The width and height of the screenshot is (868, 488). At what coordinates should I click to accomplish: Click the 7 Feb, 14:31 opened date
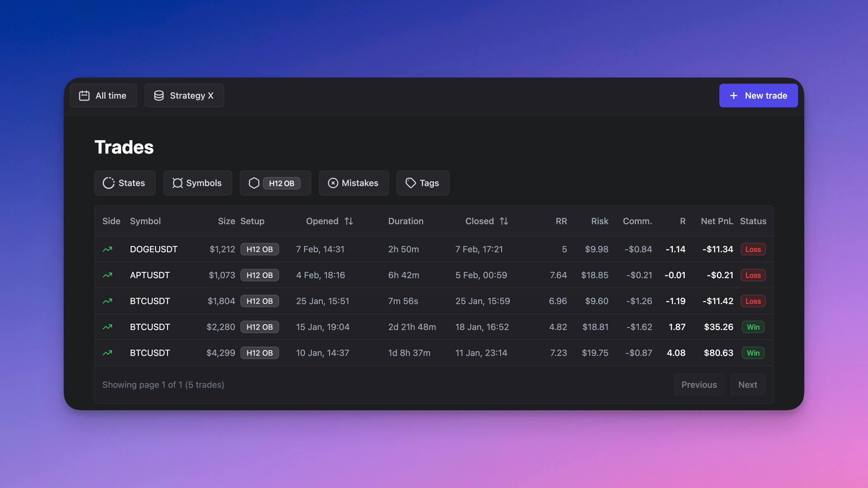click(x=320, y=249)
